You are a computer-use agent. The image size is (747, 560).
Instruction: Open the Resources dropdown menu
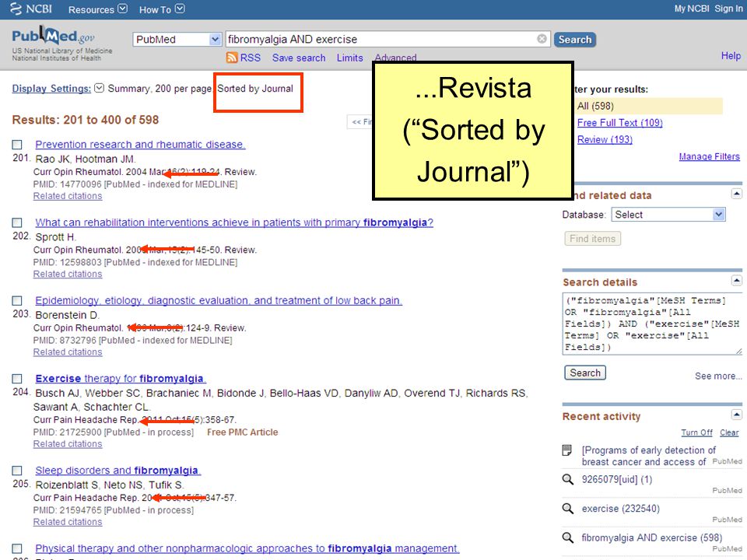pos(98,9)
